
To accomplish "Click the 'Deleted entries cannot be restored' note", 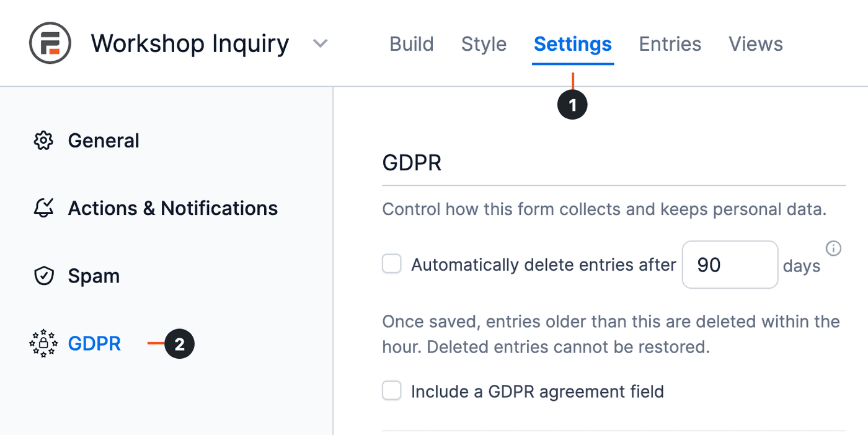I will point(569,346).
